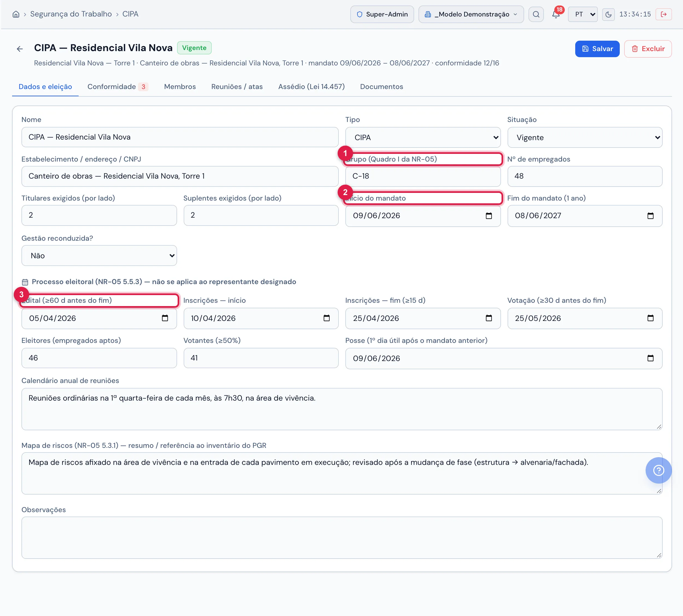Go back using the left arrow
Screen dimensions: 683x616
pos(20,49)
